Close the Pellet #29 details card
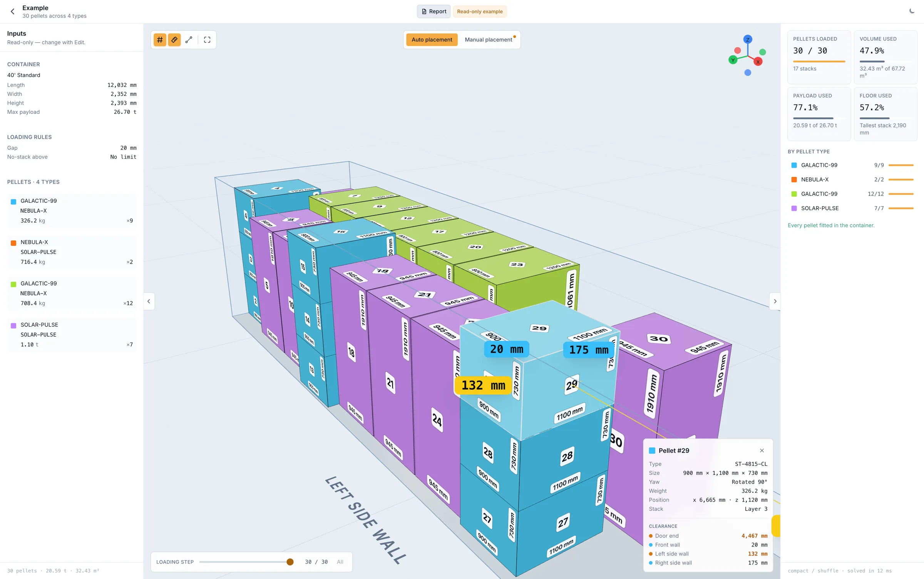The image size is (924, 579). 762,451
